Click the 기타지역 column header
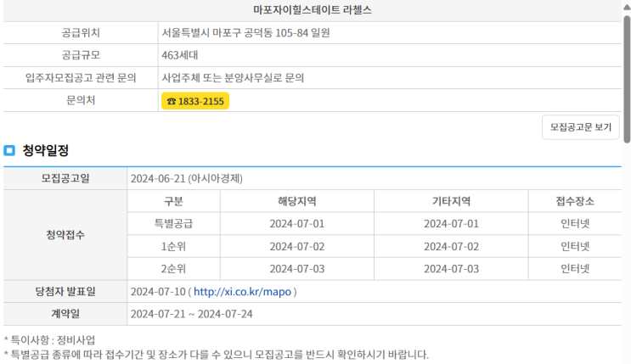Image resolution: width=631 pixels, height=364 pixels. tap(451, 201)
